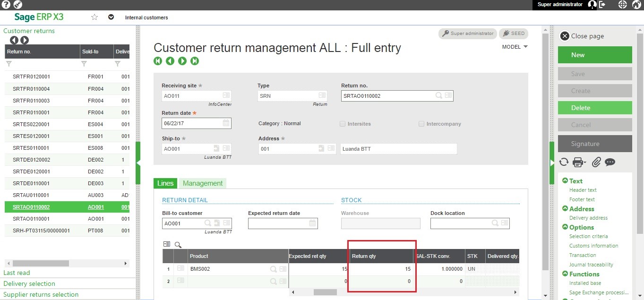
Task: Click horizontal scrollbar of returns list
Action: [x=41, y=263]
